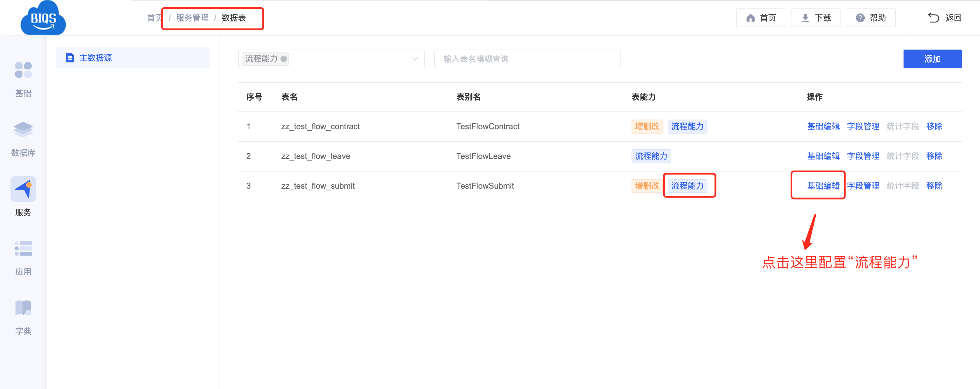Click the 表能力 column header
This screenshot has height=389, width=980.
643,97
